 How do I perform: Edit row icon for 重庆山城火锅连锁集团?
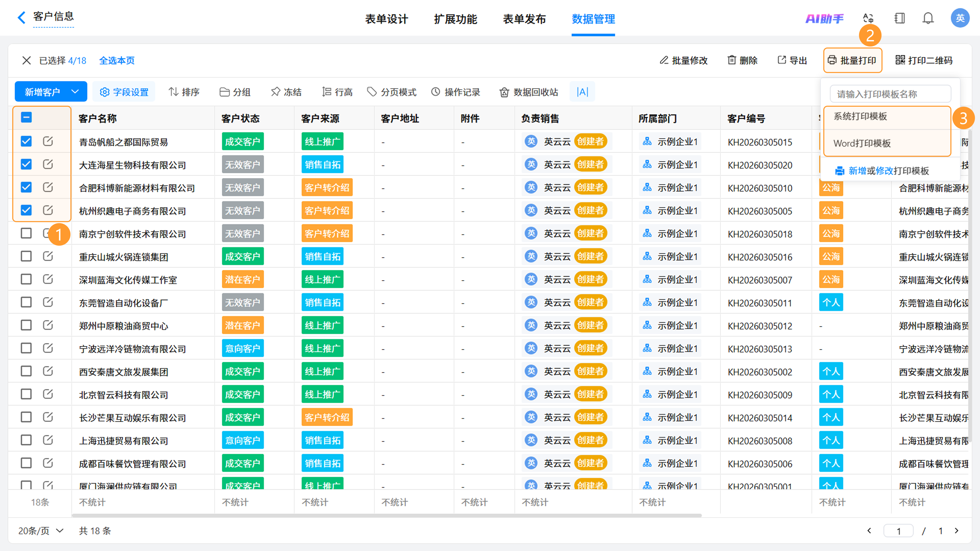coord(48,256)
